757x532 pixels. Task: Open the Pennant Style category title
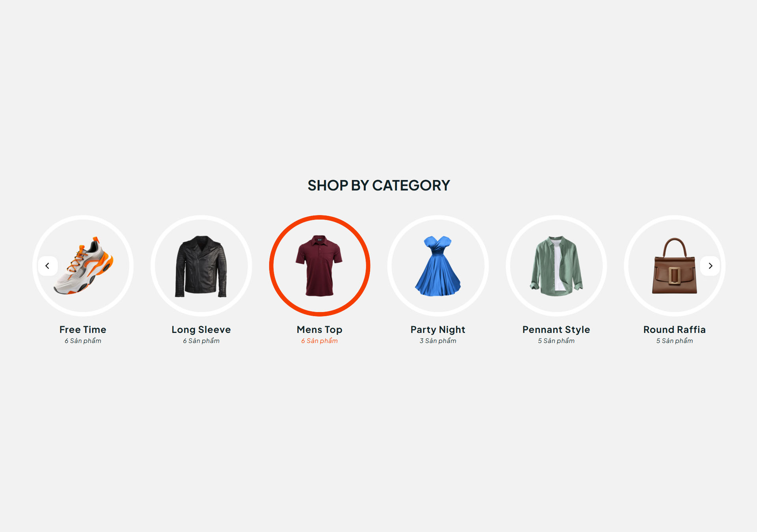[556, 330]
